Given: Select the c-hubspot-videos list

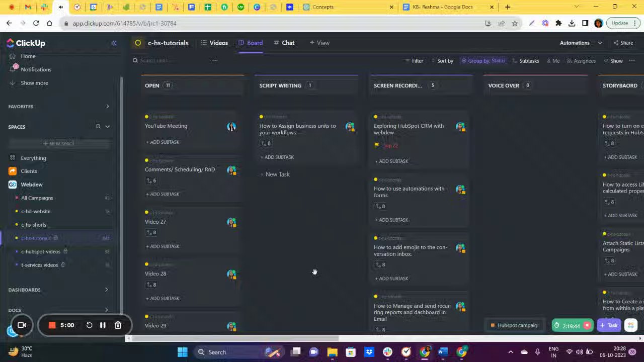Looking at the screenshot, I should pyautogui.click(x=41, y=251).
